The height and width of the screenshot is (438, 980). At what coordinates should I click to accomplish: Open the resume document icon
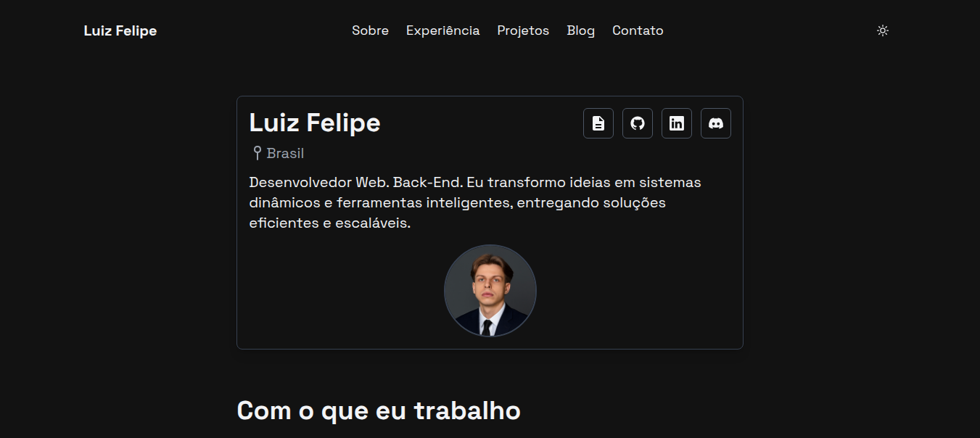pyautogui.click(x=598, y=123)
